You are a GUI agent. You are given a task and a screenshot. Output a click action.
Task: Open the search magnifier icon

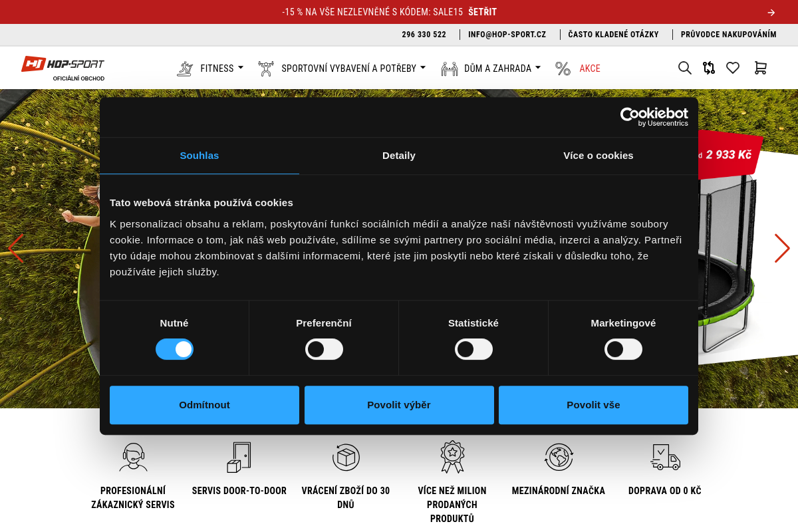tap(684, 68)
